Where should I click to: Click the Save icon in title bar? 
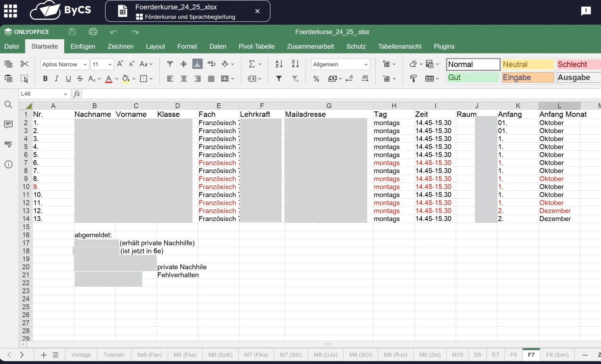(72, 32)
